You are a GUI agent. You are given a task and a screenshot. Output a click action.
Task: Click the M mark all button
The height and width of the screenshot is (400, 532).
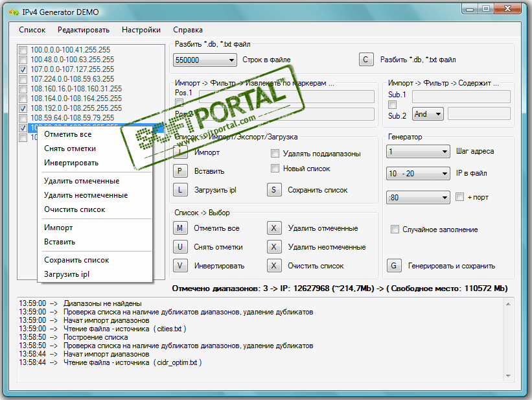point(180,228)
